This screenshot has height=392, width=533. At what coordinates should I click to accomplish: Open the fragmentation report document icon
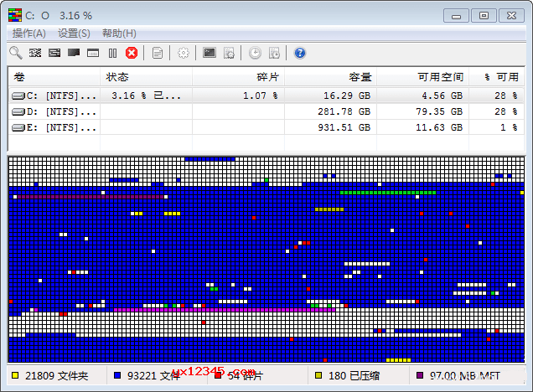pos(157,53)
